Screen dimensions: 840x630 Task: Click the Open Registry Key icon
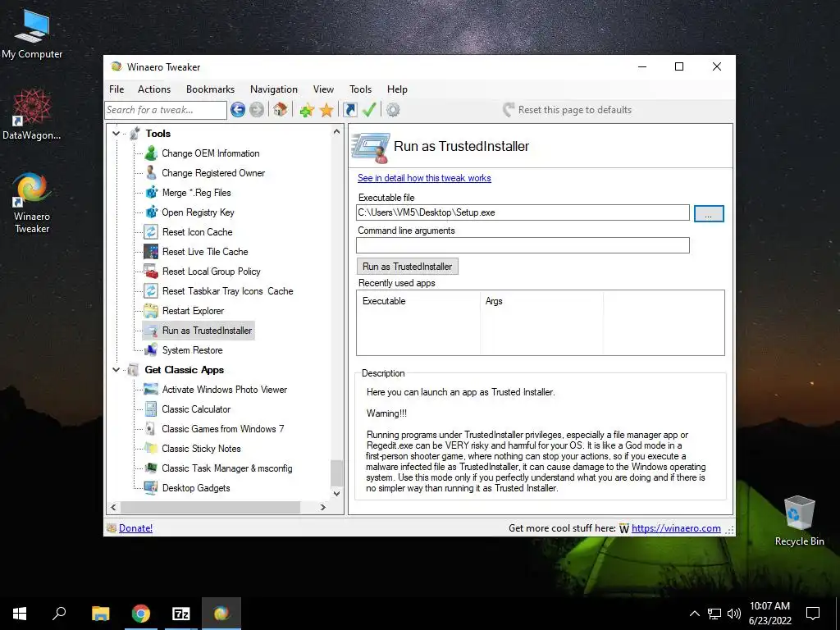pyautogui.click(x=152, y=212)
